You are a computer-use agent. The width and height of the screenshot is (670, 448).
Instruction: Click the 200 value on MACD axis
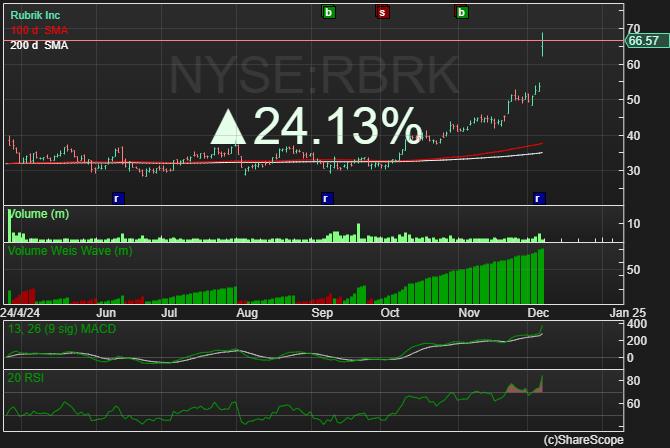pos(637,341)
